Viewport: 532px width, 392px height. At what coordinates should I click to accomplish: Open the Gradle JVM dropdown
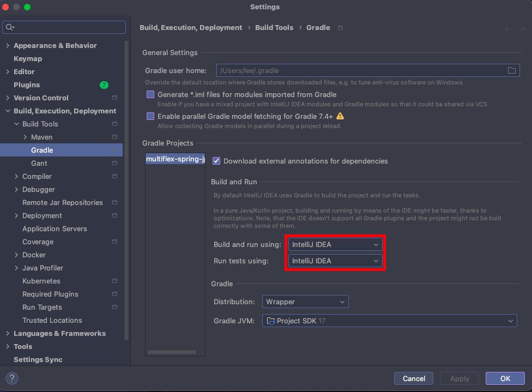(390, 321)
